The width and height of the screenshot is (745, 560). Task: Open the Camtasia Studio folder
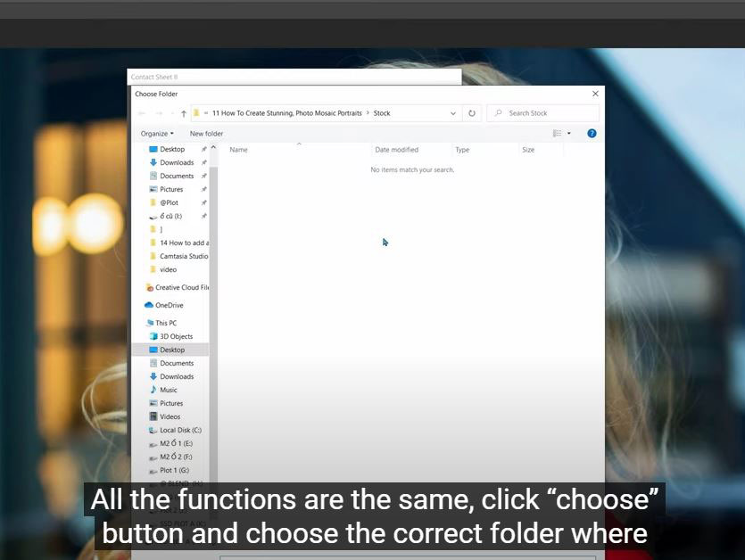pyautogui.click(x=184, y=256)
